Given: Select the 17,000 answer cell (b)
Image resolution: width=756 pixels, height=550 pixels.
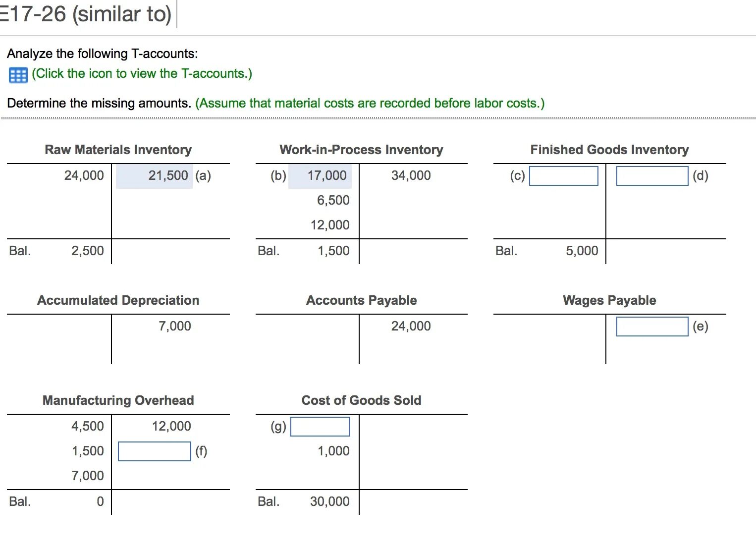Looking at the screenshot, I should [320, 176].
